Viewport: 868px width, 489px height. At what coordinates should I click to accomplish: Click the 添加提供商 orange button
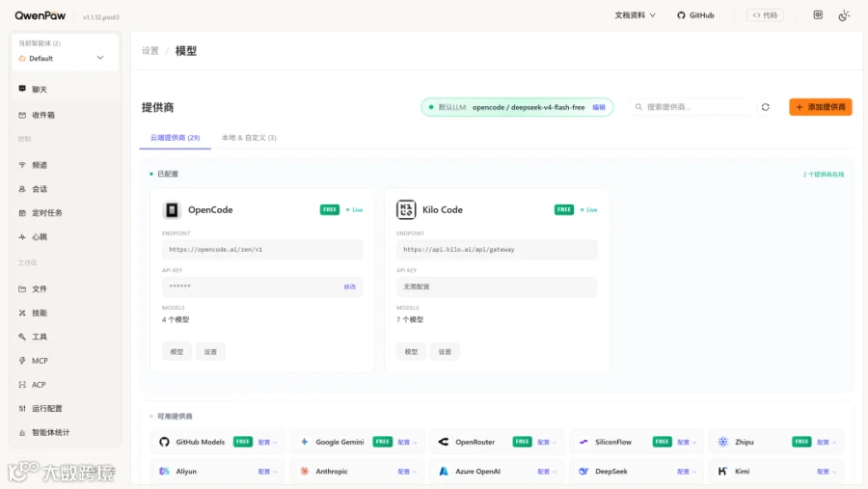point(821,107)
